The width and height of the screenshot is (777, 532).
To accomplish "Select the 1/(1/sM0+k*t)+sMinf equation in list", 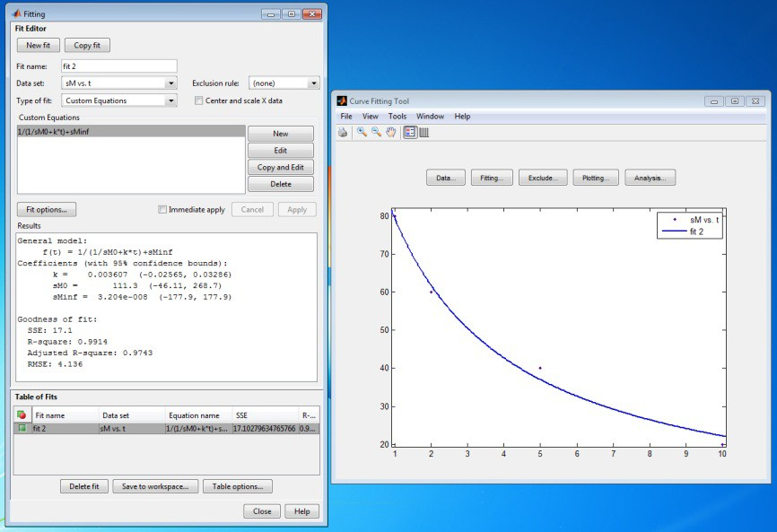I will pyautogui.click(x=131, y=131).
